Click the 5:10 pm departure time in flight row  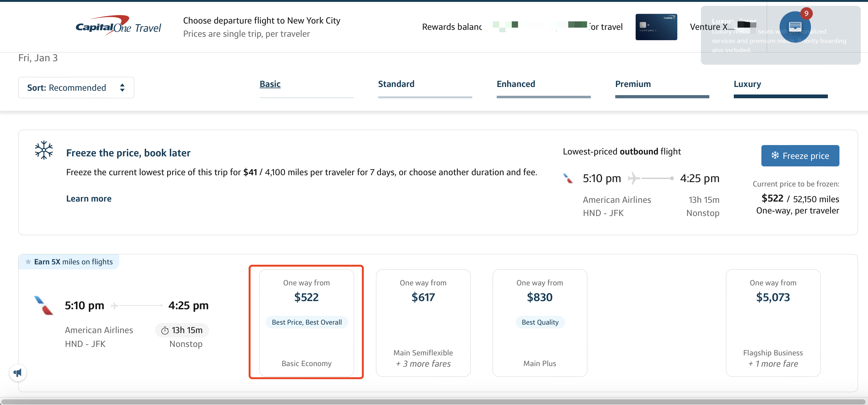click(x=84, y=305)
